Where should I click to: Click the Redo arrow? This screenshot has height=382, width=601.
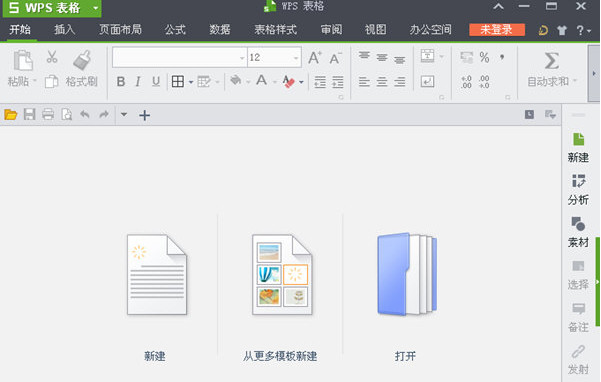click(104, 114)
